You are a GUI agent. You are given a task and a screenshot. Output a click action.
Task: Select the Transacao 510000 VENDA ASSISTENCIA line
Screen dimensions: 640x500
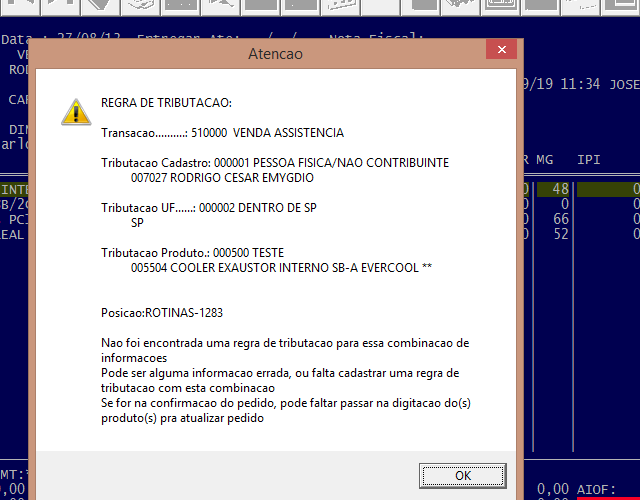[222, 133]
